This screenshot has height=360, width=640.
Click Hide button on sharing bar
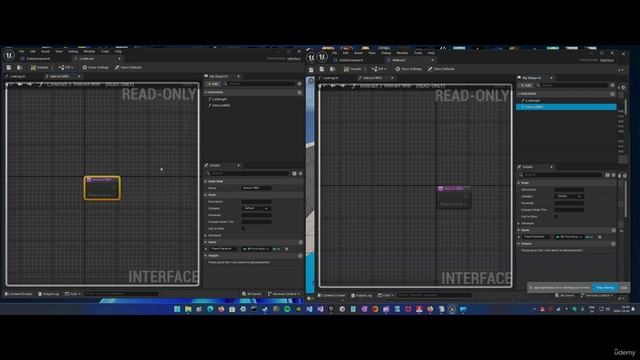(624, 288)
